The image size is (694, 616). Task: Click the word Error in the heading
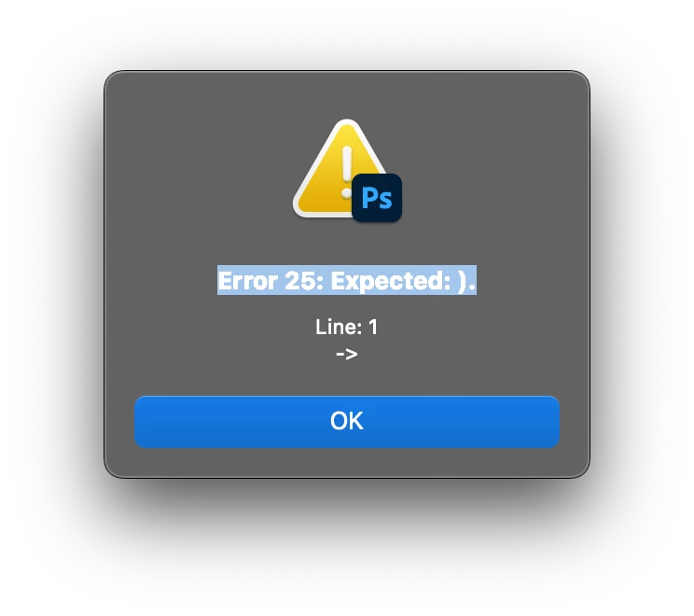247,281
